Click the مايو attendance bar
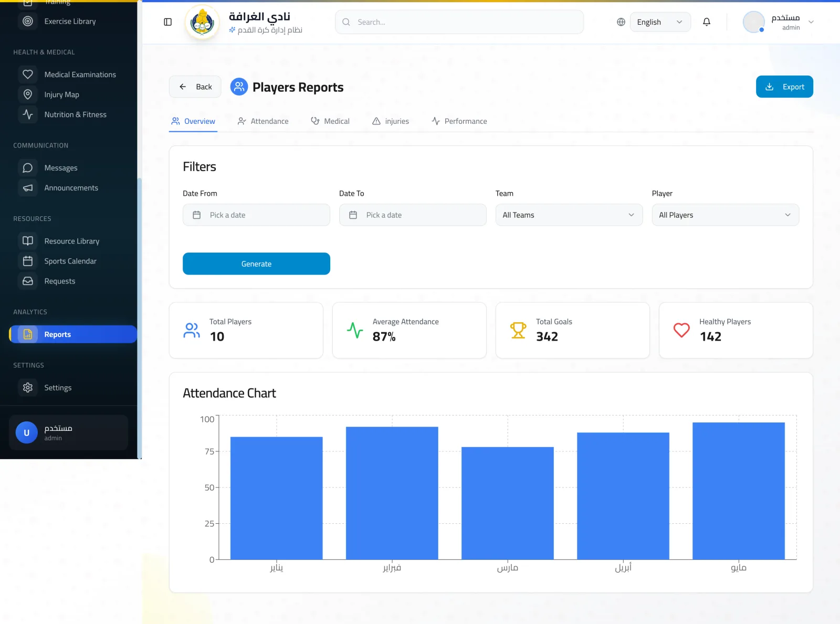This screenshot has height=624, width=840. tap(739, 491)
